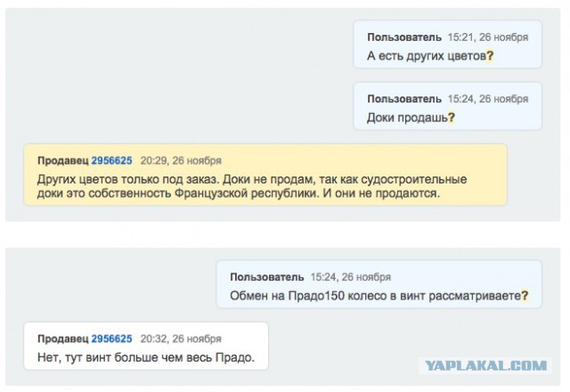Click the "Продавец" label in the yellow message
The height and width of the screenshot is (392, 570).
(61, 160)
